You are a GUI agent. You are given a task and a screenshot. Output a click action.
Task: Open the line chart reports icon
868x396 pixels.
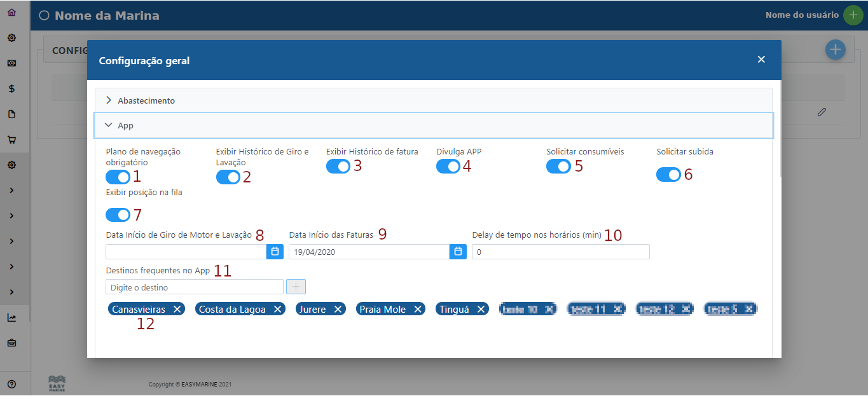(x=11, y=318)
